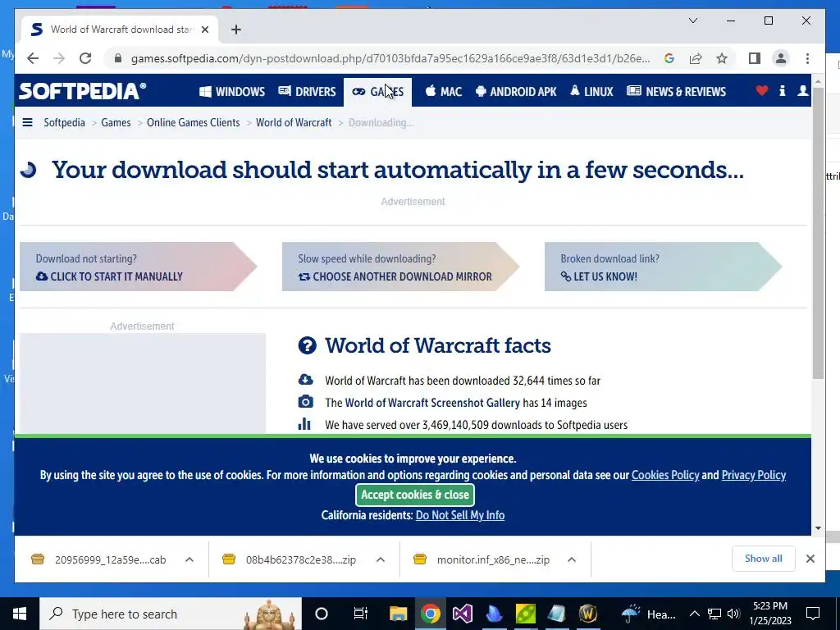Open a new browser tab
Image resolution: width=840 pixels, height=630 pixels.
click(236, 30)
